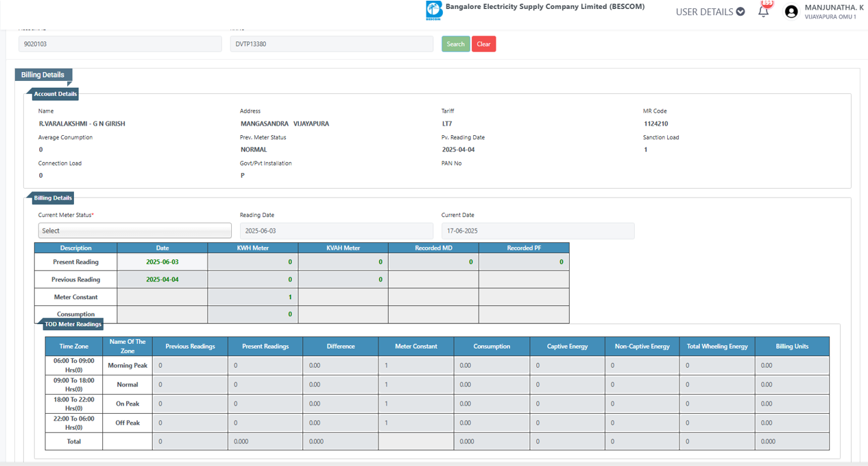The height and width of the screenshot is (466, 868).
Task: Click the 18:00 To 22:00 Hrs time zone
Action: coord(74,404)
